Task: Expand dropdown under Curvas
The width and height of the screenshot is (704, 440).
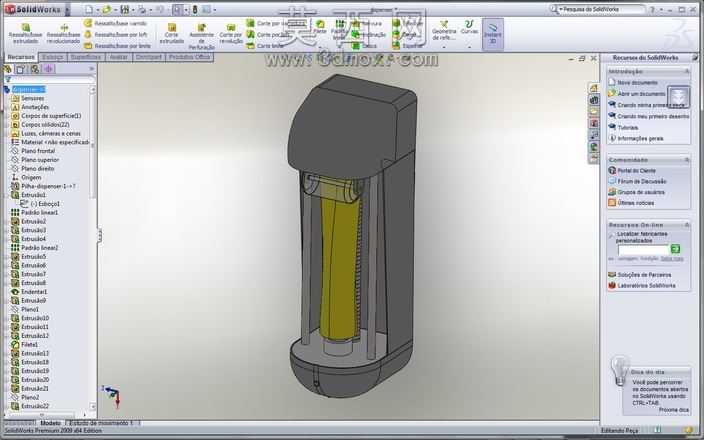Action: point(470,47)
